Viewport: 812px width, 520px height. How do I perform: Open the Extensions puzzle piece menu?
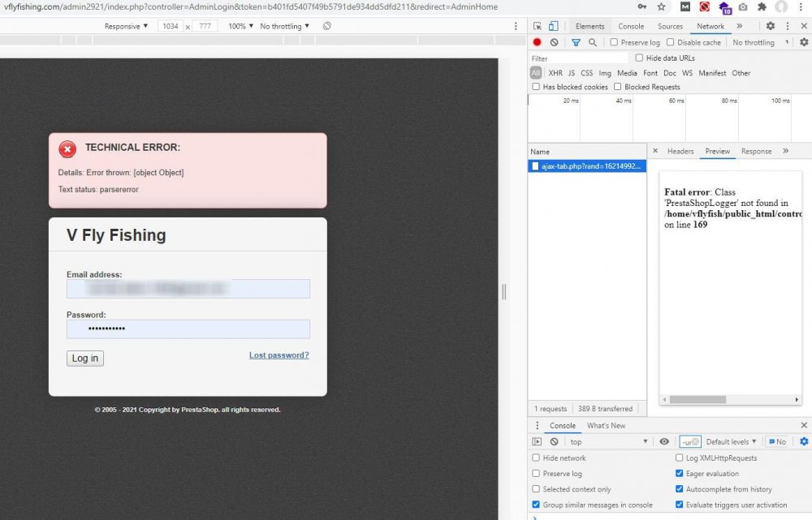point(762,6)
